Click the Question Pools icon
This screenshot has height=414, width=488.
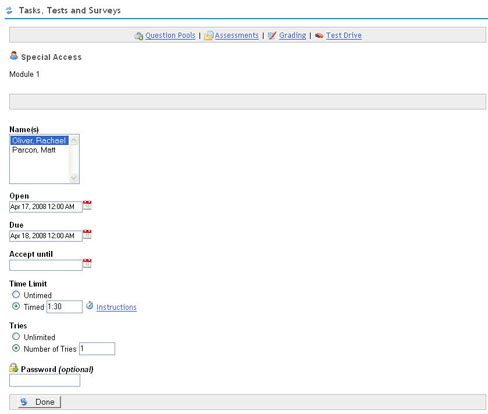(x=139, y=36)
